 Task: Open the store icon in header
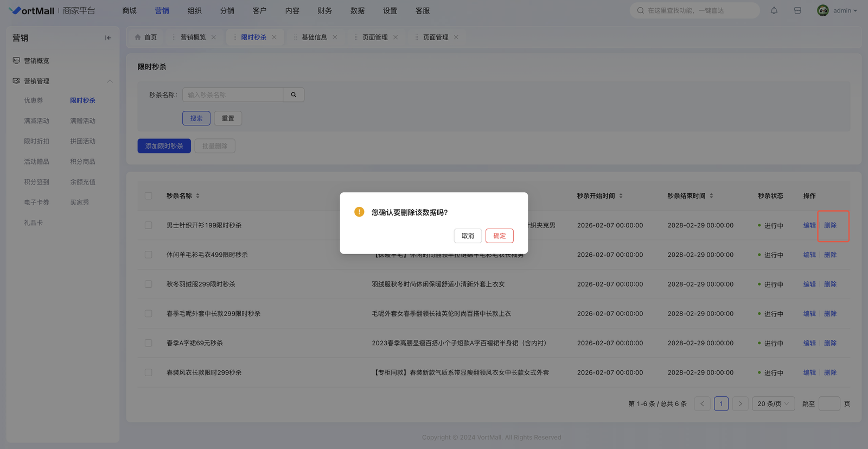(x=797, y=10)
